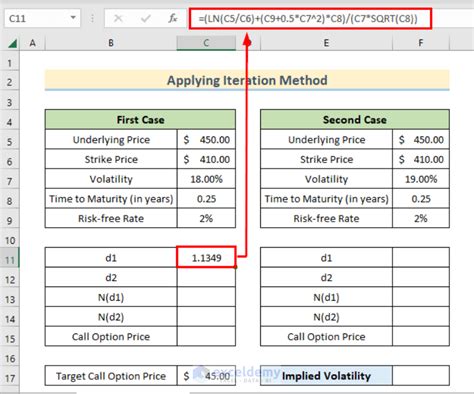Click First Case 0.25 maturity cell
Viewport: 474px width, 394px height.
click(206, 199)
